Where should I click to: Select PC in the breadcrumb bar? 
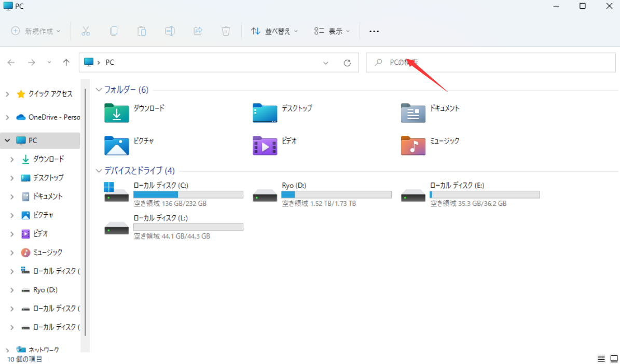[109, 62]
